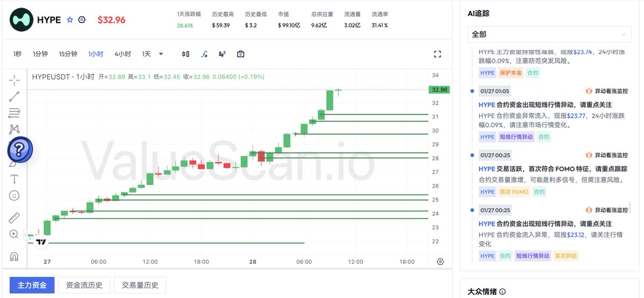The height and width of the screenshot is (298, 644).
Task: Select the 15分钟 timeframe
Action: pos(68,54)
